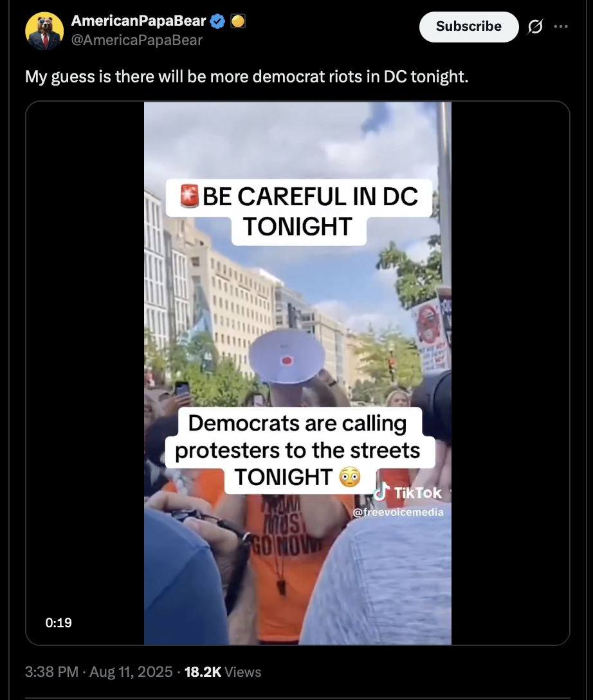The height and width of the screenshot is (700, 593).
Task: Click the 'BE CAREFUL IN DC TONIGHT' caption
Action: pos(299,212)
